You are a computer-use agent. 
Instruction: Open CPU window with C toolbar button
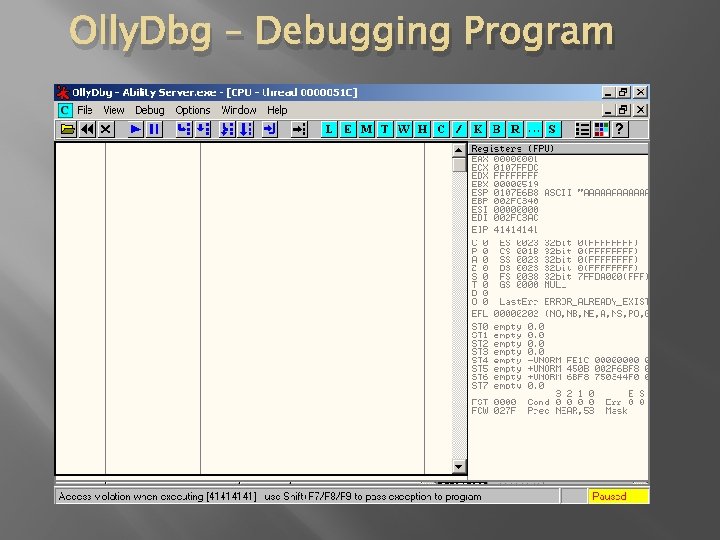441,129
